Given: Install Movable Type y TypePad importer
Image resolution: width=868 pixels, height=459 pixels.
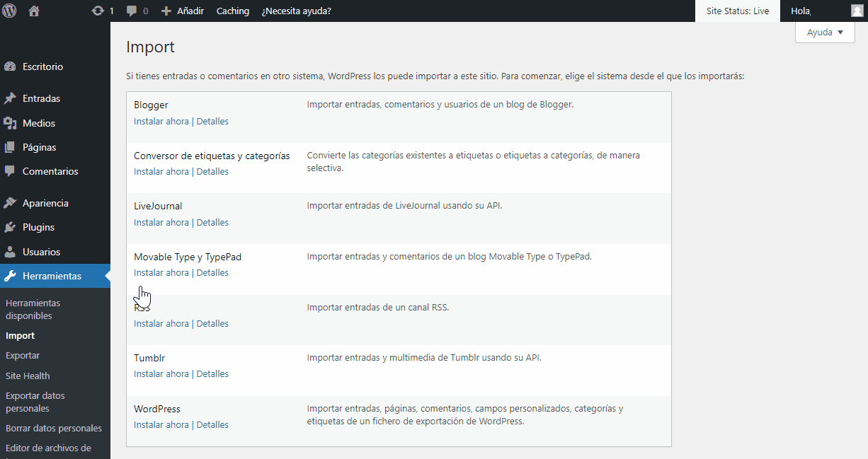Looking at the screenshot, I should [161, 273].
